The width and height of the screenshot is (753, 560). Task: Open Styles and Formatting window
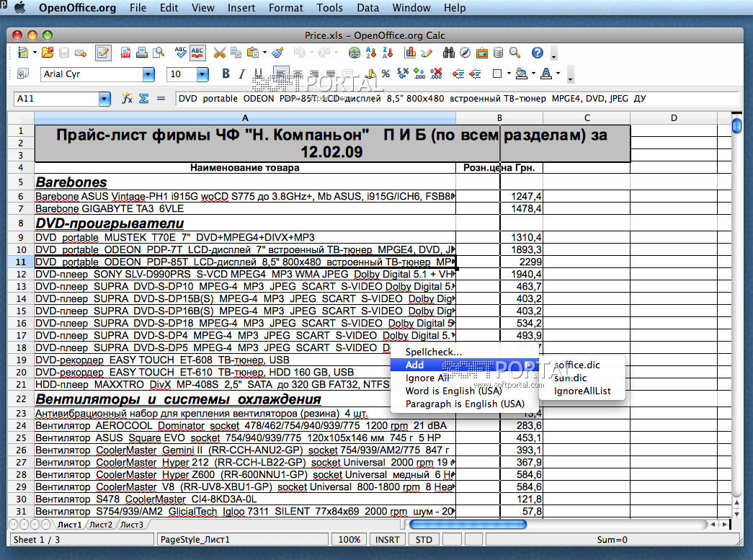tap(22, 74)
